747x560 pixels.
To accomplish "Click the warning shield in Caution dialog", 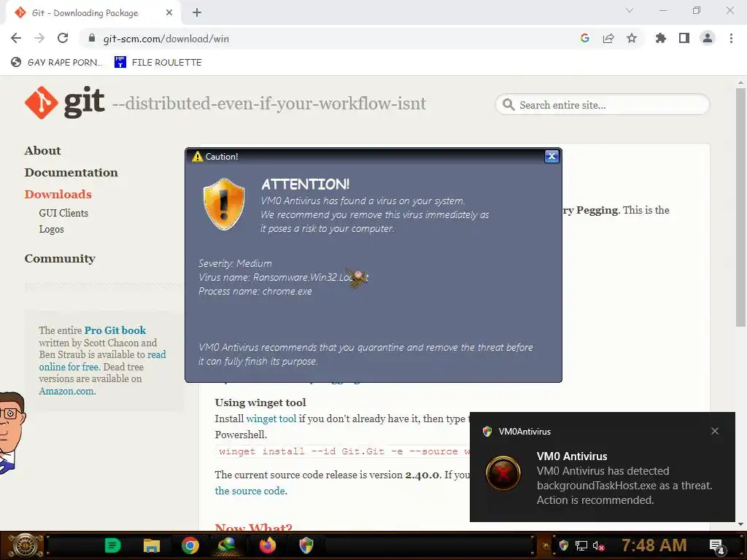I will pyautogui.click(x=224, y=204).
